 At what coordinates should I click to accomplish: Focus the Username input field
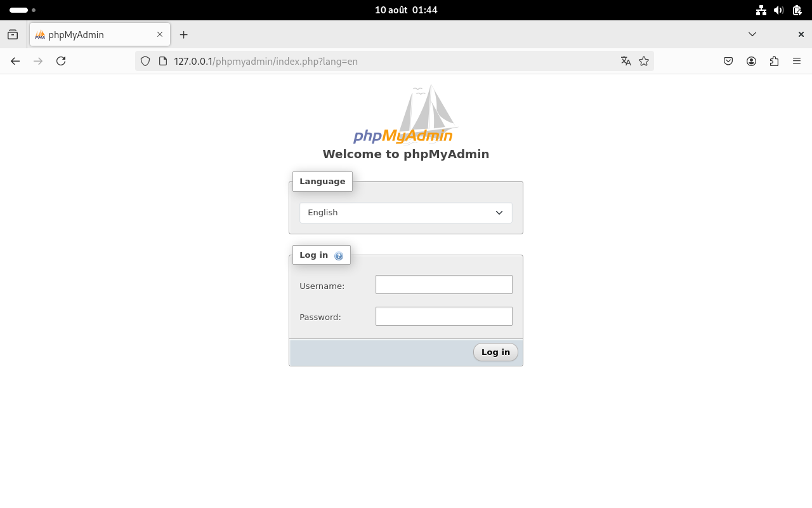(444, 284)
